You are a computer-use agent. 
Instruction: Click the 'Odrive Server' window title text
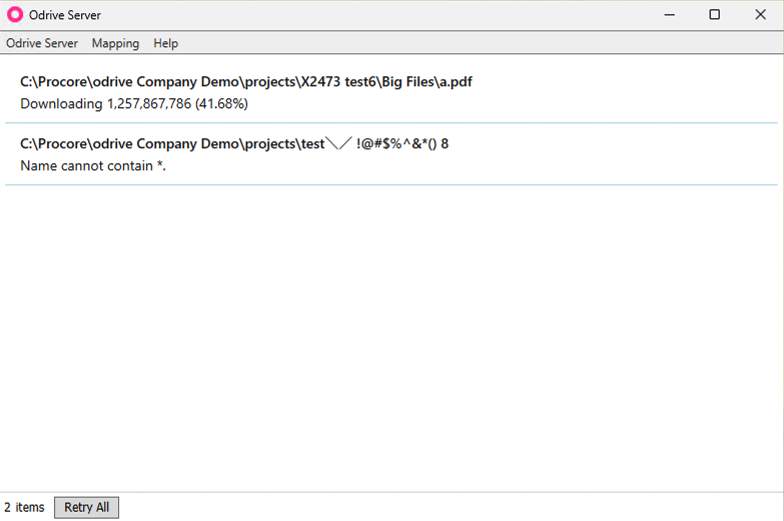65,15
